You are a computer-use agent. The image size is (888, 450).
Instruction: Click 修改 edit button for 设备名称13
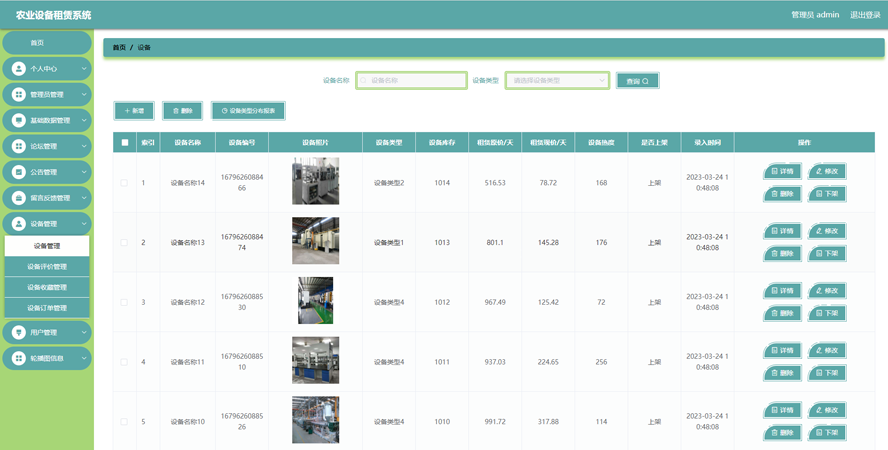pos(827,231)
